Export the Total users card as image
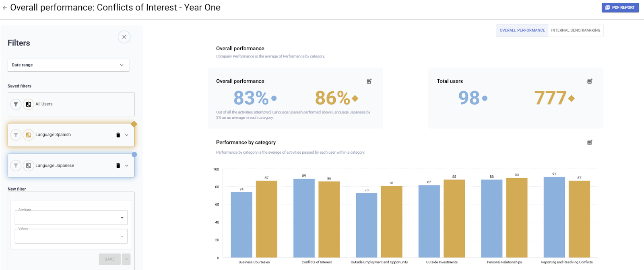 click(590, 81)
